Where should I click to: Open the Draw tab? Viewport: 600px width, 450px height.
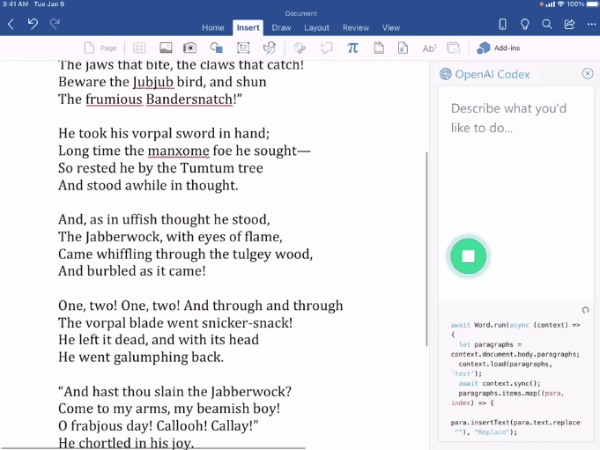281,28
